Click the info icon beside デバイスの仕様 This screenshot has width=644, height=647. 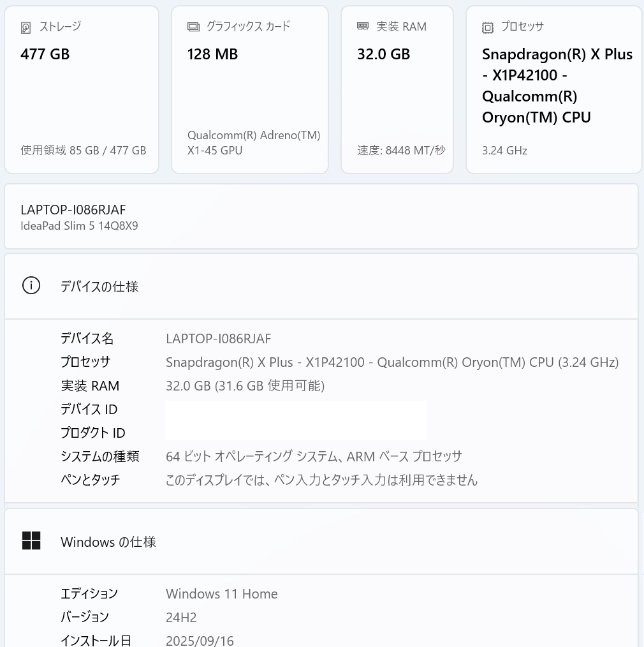coord(31,286)
